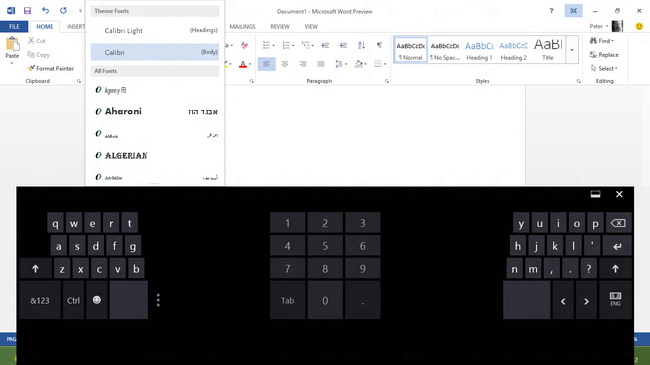This screenshot has width=650, height=365.
Task: Toggle Align Right paragraph alignment
Action: click(303, 64)
